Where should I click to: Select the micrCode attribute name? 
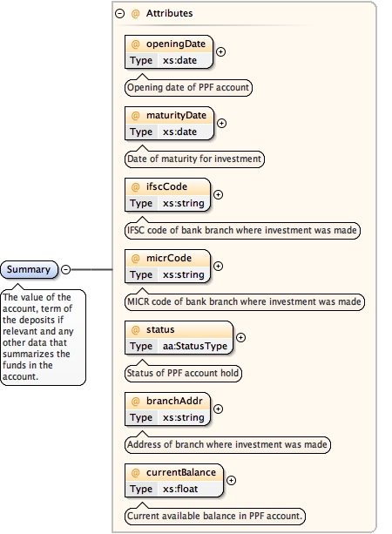tap(169, 258)
